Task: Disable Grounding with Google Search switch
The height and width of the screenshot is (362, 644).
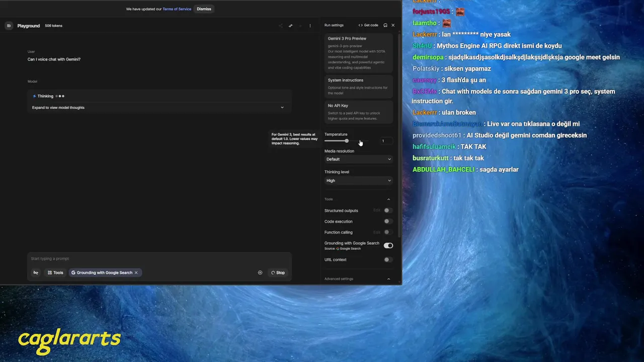Action: coord(388,245)
